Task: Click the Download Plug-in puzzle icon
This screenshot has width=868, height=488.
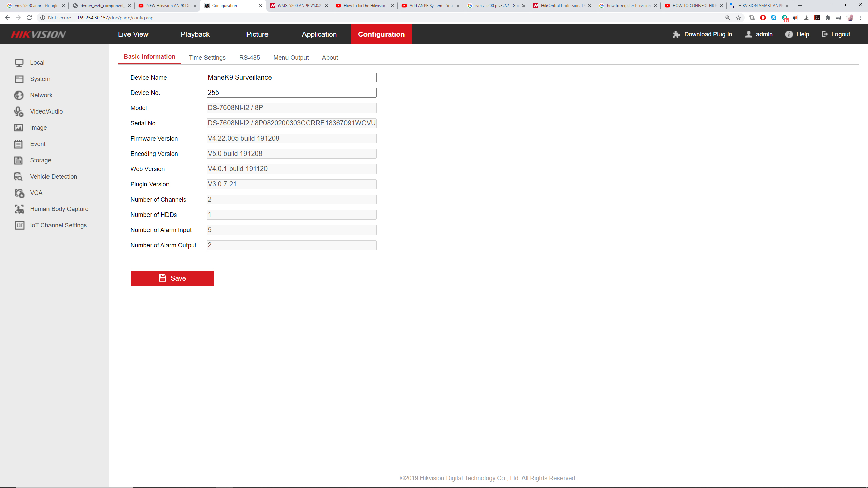Action: coord(676,34)
